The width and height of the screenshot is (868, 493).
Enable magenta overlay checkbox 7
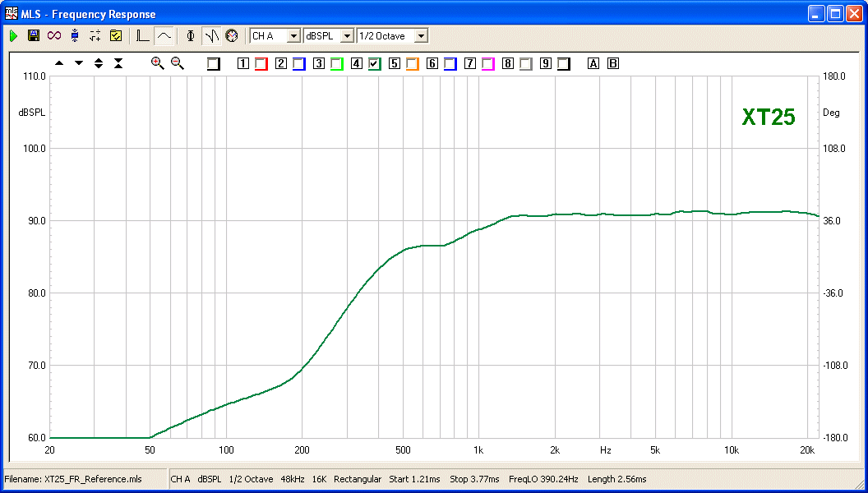pos(487,64)
